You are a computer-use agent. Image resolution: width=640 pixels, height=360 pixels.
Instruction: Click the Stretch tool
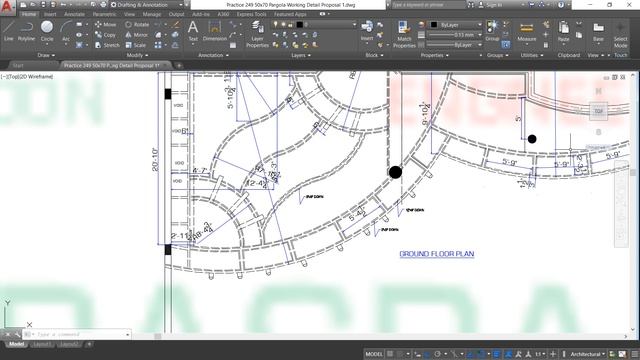click(107, 45)
